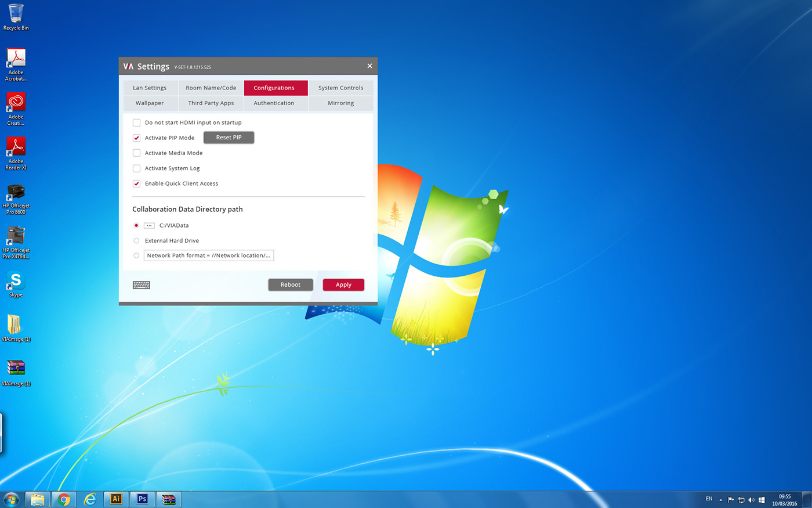Open the on-screen keyboard icon in Settings
The width and height of the screenshot is (812, 508).
pos(142,285)
